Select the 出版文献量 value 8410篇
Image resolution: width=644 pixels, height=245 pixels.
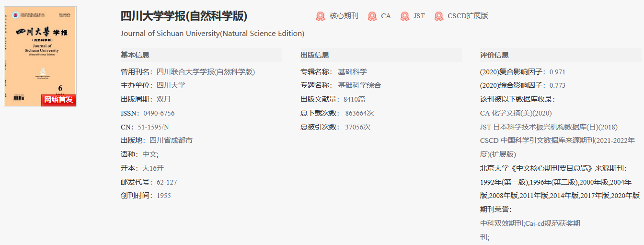click(x=355, y=99)
